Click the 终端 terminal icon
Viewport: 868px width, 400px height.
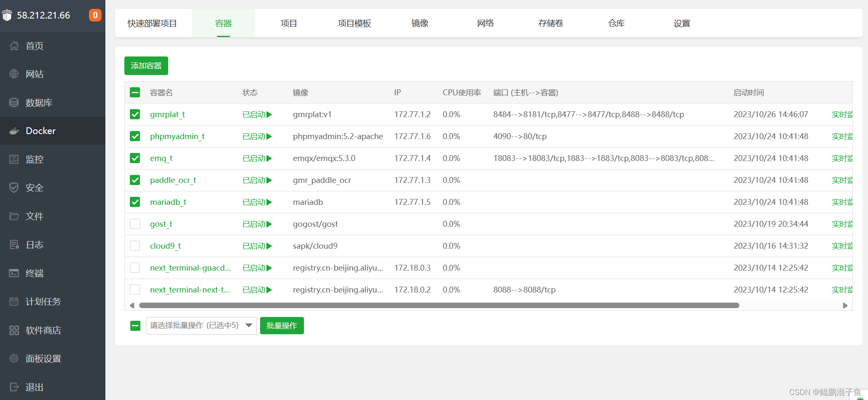click(x=14, y=273)
